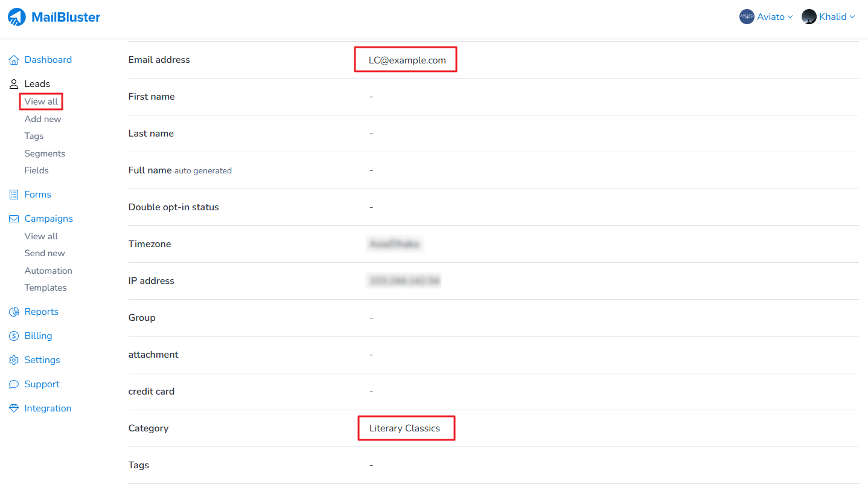Click the Aviato brand avatar
This screenshot has height=490, width=868.
pos(747,17)
